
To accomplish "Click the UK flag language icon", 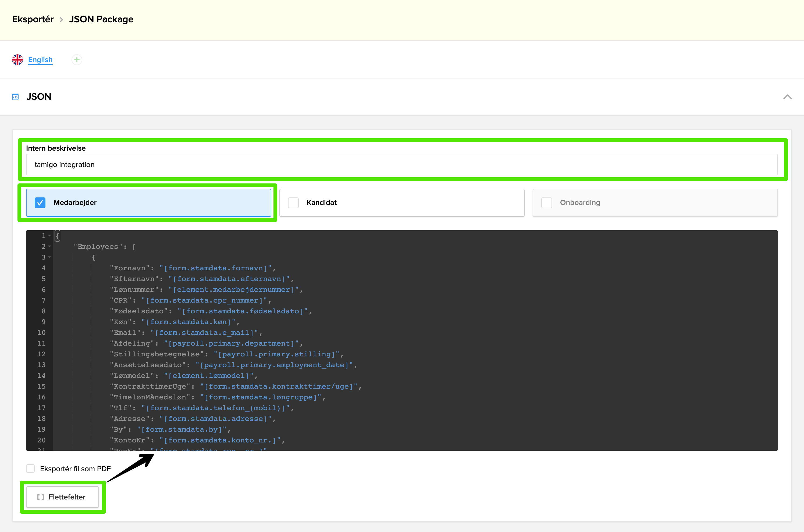I will click(x=17, y=60).
